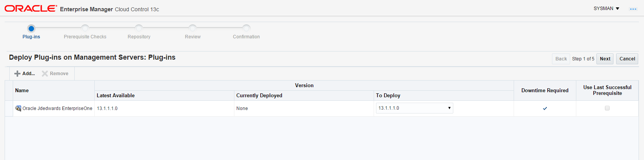
Task: Go to Prerequisite Checks step label
Action: coord(85,37)
